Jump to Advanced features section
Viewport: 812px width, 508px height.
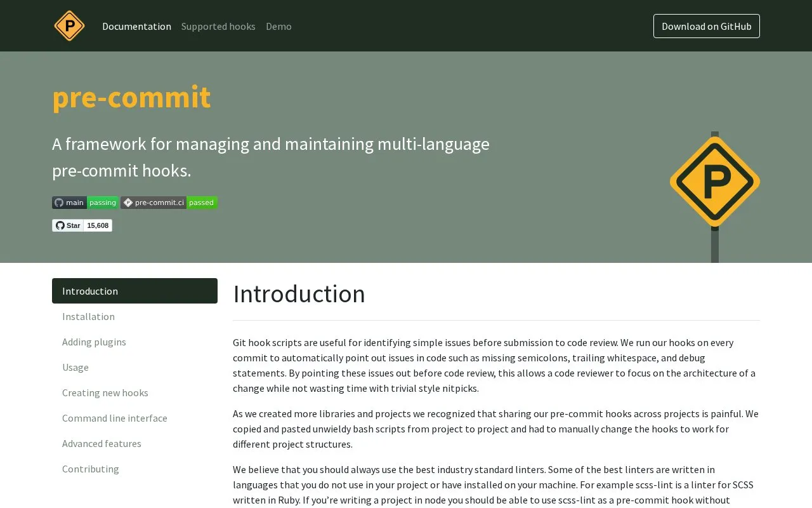[x=134, y=443]
